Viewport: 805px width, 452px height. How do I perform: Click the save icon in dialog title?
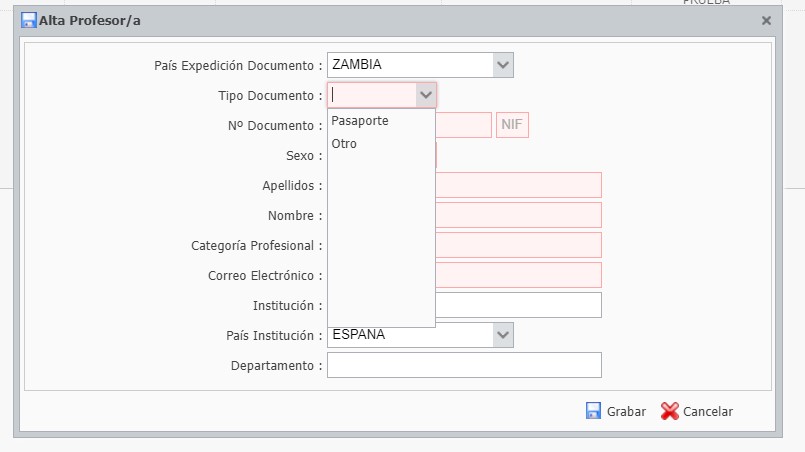[29, 20]
